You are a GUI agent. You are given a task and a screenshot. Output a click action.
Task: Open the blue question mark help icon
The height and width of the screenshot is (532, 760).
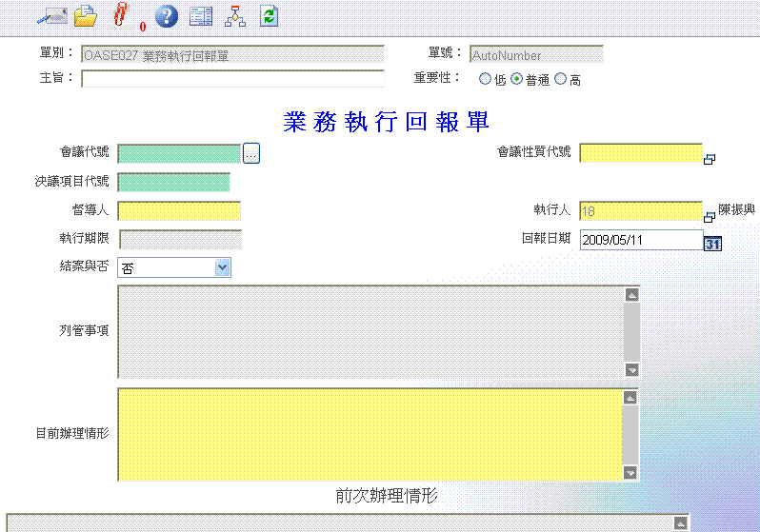click(166, 15)
